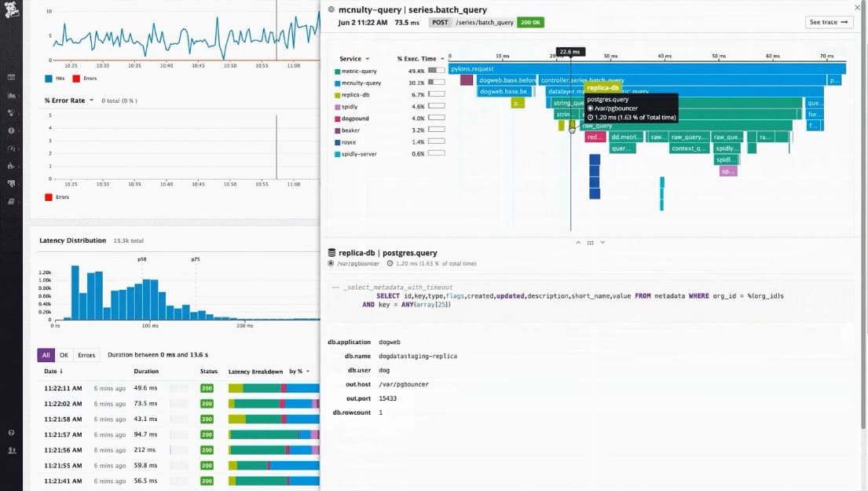This screenshot has width=868, height=491.
Task: Open the 11:22:02 AM trace row
Action: 179,404
